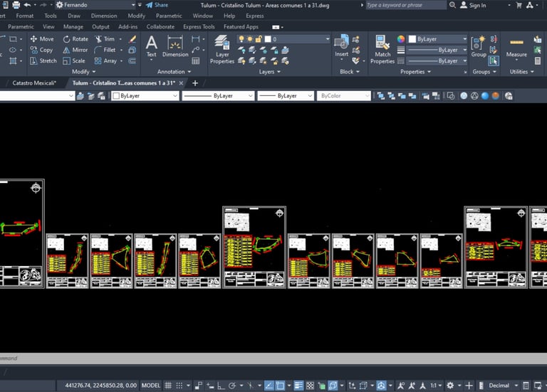This screenshot has width=547, height=392.
Task: Click the Undo arrow
Action: click(27, 5)
